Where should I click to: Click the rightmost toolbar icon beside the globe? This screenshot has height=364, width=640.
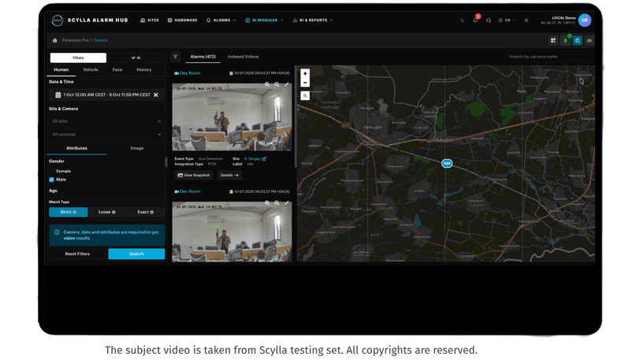point(589,40)
